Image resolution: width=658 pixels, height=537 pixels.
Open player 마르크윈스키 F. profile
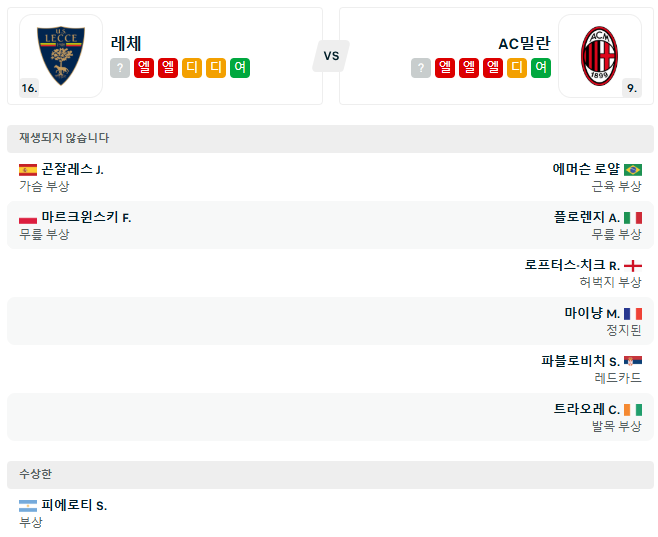coord(86,217)
